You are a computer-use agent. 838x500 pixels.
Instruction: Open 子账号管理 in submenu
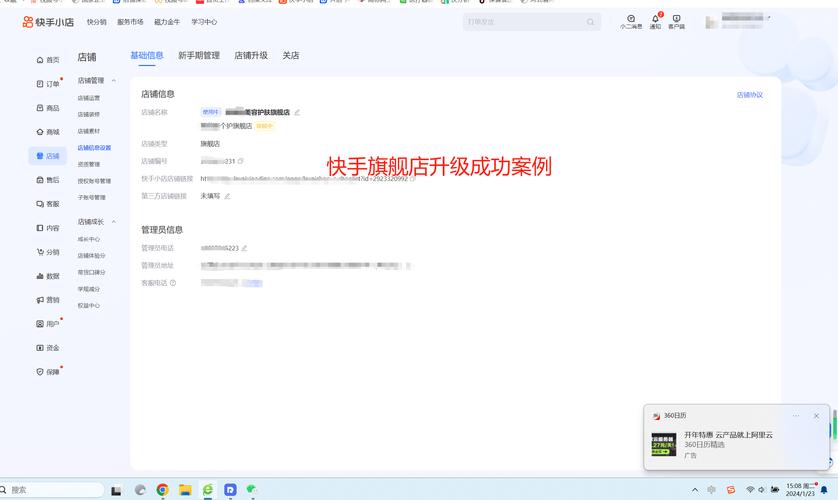pyautogui.click(x=91, y=197)
